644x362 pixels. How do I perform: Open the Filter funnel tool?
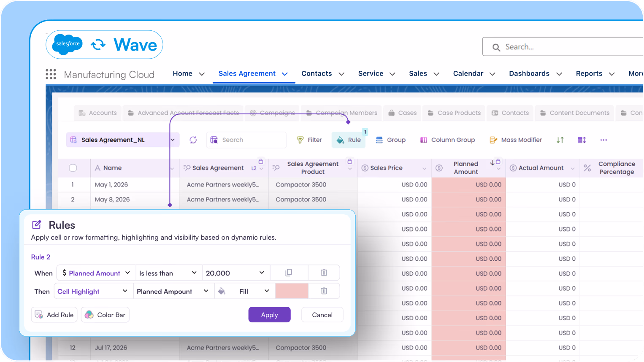[x=309, y=140]
